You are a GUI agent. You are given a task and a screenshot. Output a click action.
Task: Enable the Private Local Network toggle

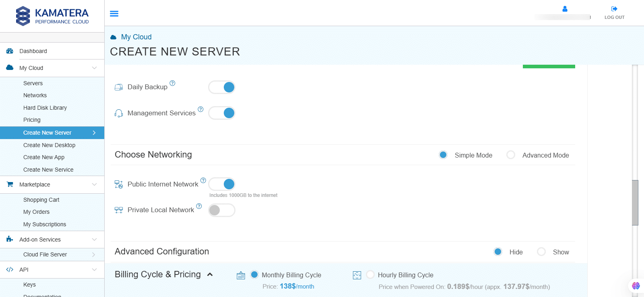pos(222,210)
